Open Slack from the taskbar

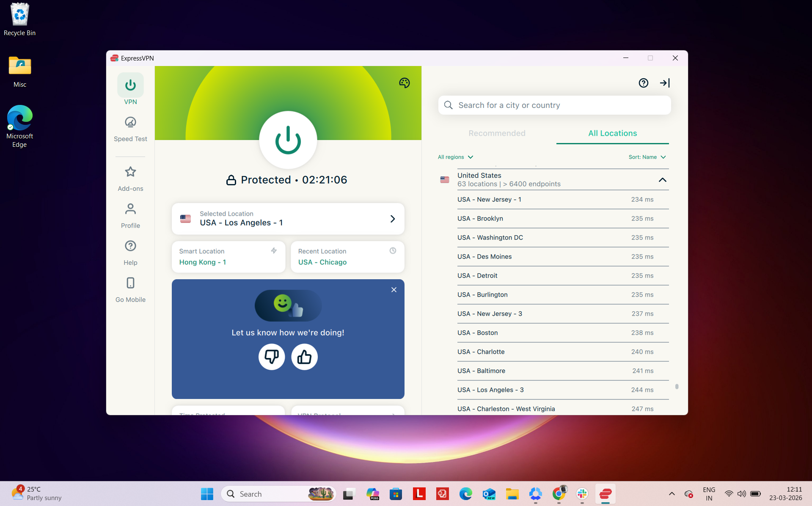[x=582, y=494]
